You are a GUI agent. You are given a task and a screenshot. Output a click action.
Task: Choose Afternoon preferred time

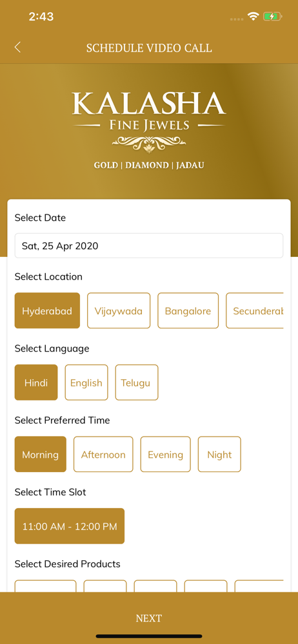[103, 454]
